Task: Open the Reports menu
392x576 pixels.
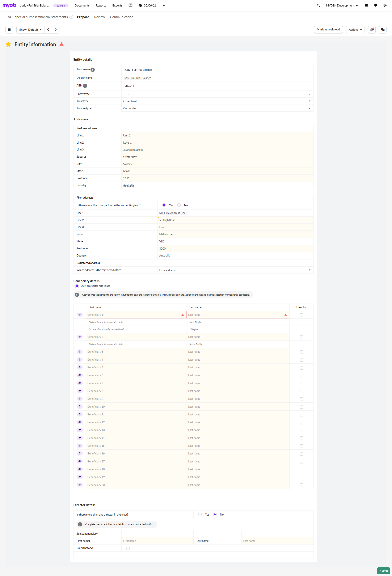Action: pyautogui.click(x=101, y=5)
